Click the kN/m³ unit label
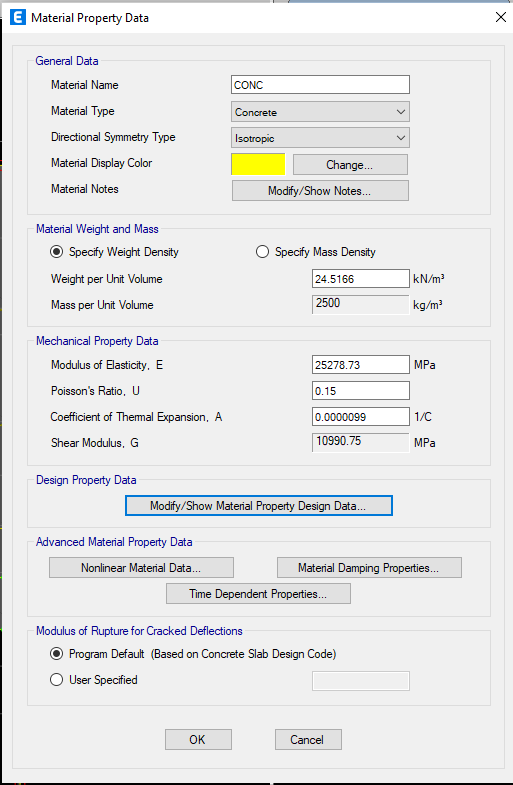This screenshot has height=785, width=513. coord(428,279)
